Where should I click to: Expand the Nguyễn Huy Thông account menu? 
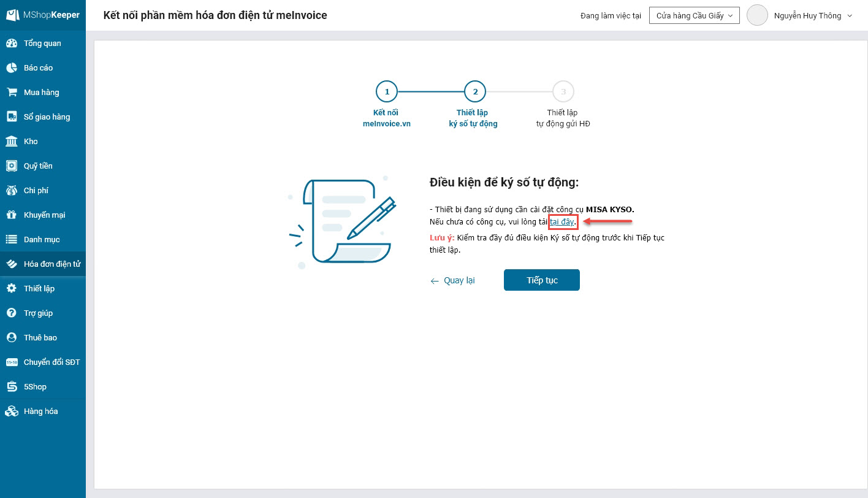pos(813,16)
